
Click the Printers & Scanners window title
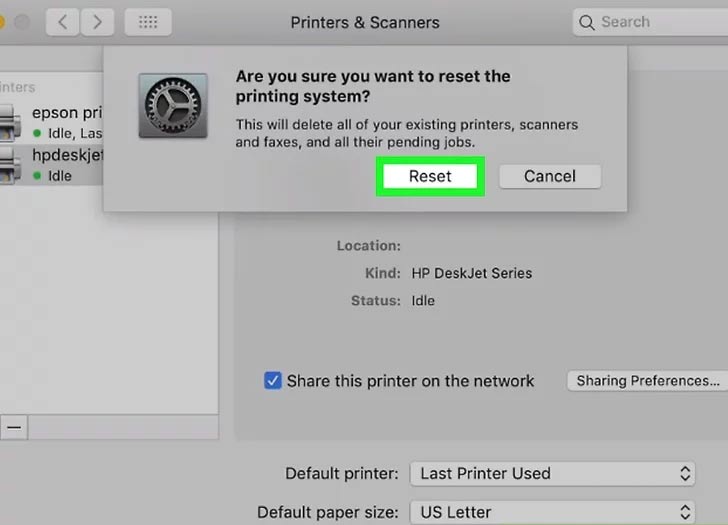pos(364,22)
